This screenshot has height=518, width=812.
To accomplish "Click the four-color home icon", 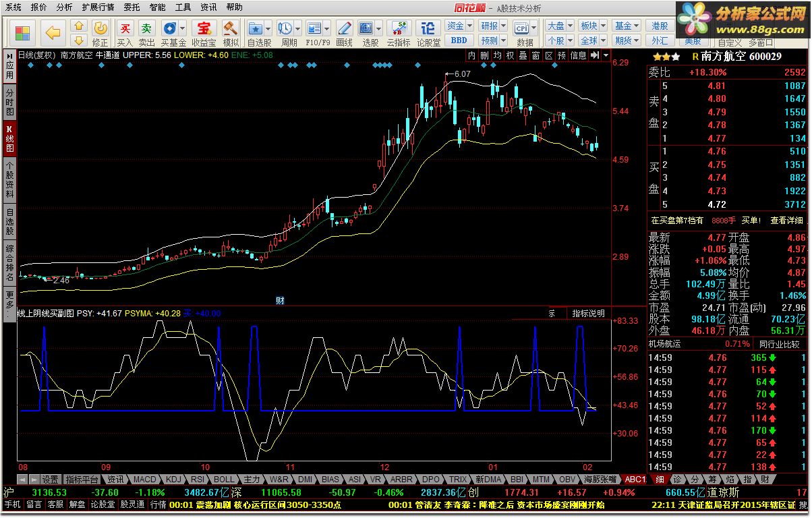I will [x=22, y=32].
